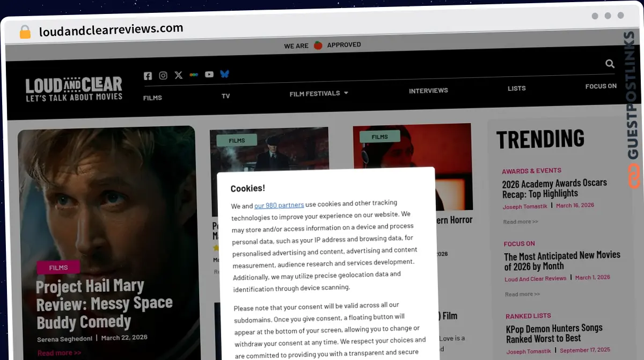The image size is (644, 360).
Task: Open 'Most Anticipated New Movies of 2026' article
Action: [x=562, y=261]
